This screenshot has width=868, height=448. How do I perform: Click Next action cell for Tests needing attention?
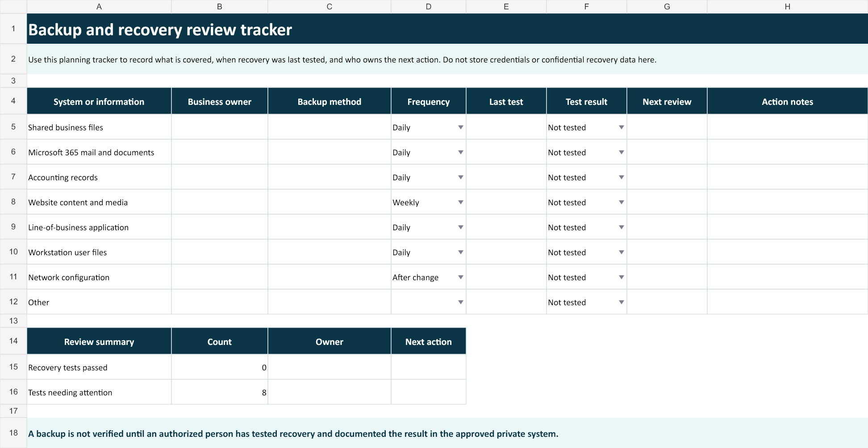(429, 392)
